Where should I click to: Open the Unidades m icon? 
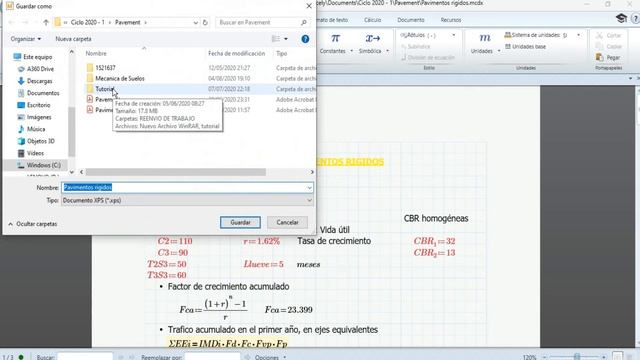[485, 38]
